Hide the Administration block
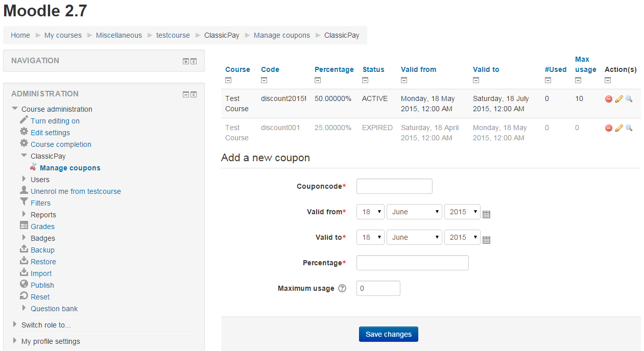The width and height of the screenshot is (644, 351). click(x=186, y=94)
